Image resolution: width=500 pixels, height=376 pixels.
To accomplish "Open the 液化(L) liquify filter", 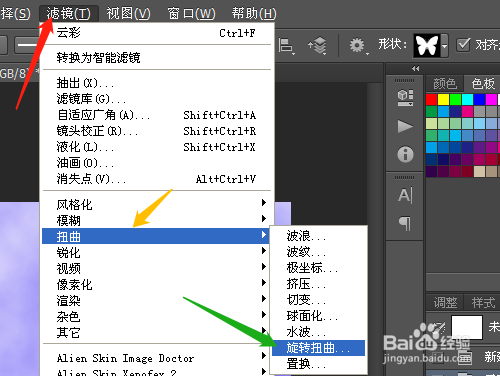I will pyautogui.click(x=157, y=147).
